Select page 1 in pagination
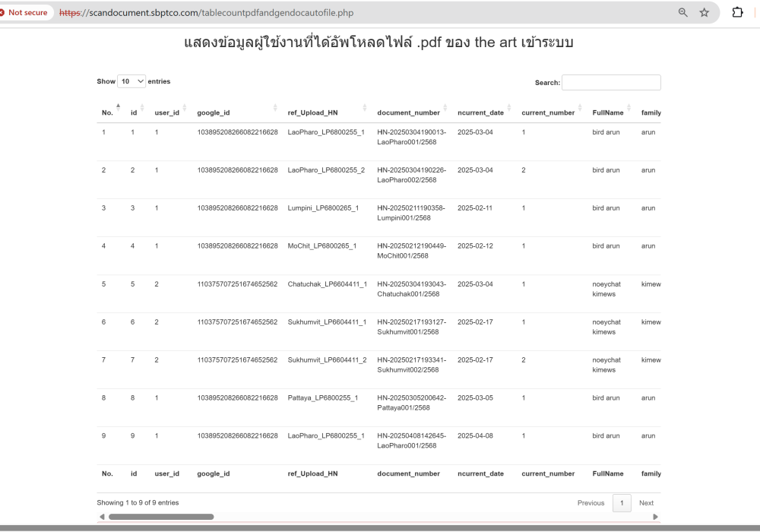 pos(622,503)
